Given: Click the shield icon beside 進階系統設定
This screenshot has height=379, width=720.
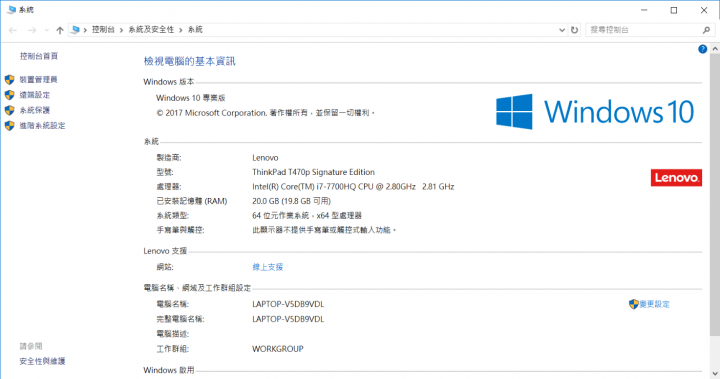Looking at the screenshot, I should coord(10,125).
